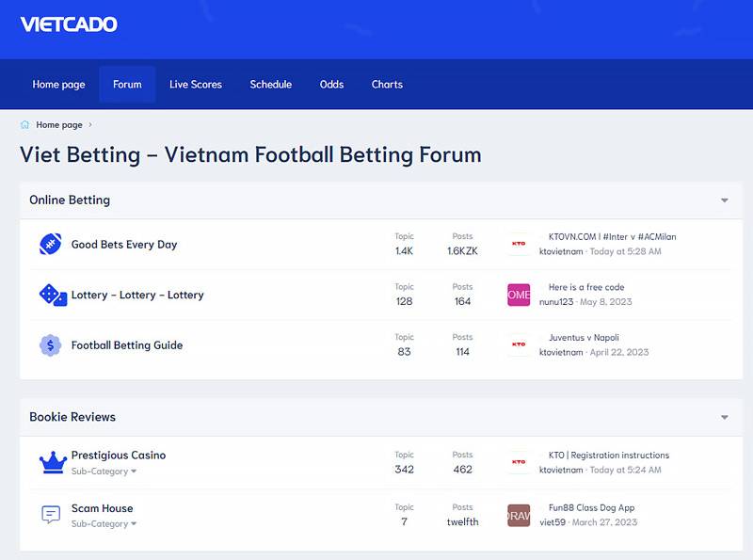The image size is (753, 560).
Task: Open the Good Bets Every Day forum
Action: pos(124,245)
